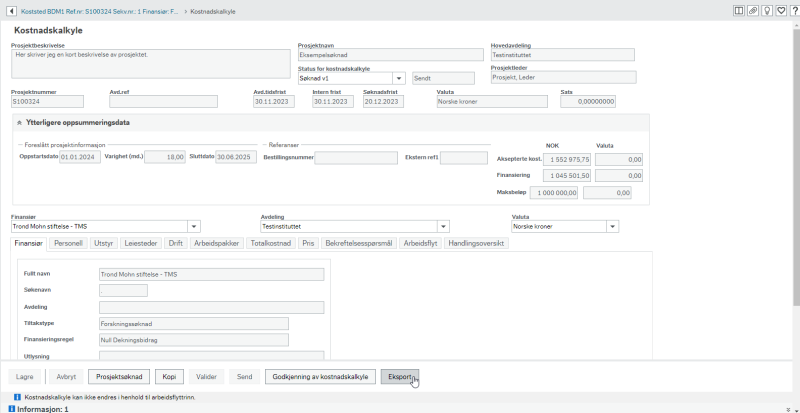
Task: Collapse Ytterligere oppsummeringsdata section
Action: (19, 123)
